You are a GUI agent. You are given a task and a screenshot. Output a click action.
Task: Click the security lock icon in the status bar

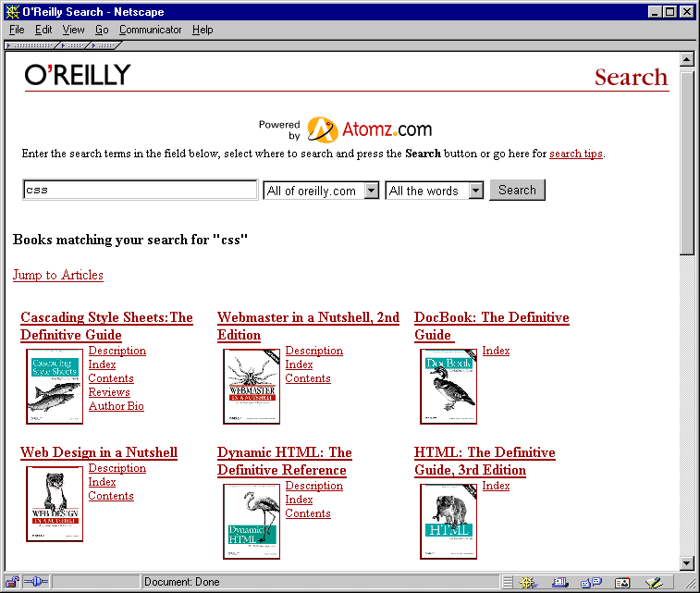point(12,582)
